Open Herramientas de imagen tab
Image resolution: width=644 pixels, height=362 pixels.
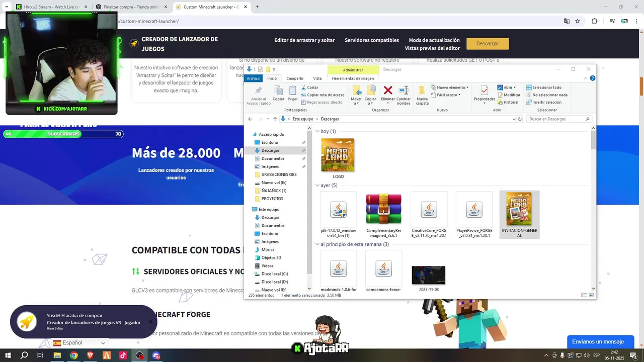click(353, 78)
